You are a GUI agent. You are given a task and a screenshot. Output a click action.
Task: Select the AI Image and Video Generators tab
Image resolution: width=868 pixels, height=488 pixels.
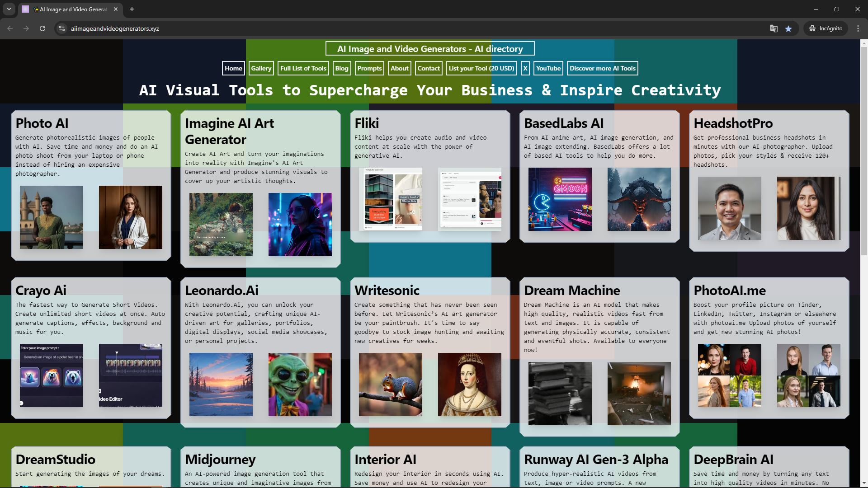point(70,9)
